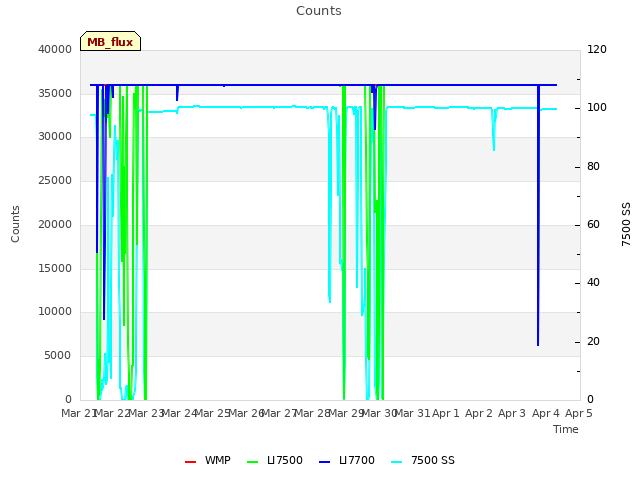Click the Counts chart title
This screenshot has width=640, height=480.
coord(319,11)
